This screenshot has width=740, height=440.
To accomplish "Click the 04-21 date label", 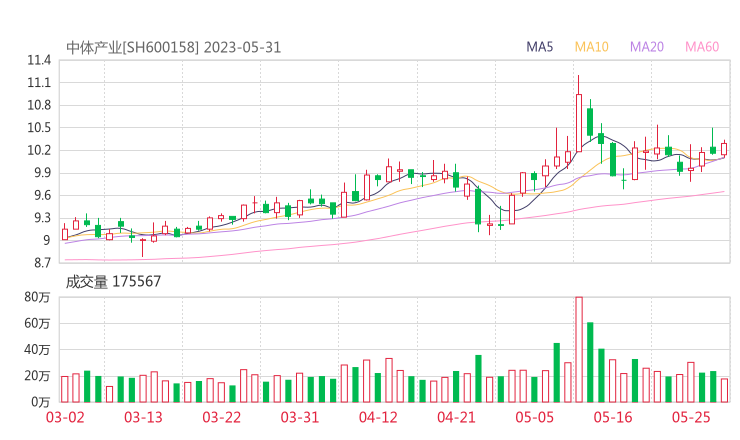I will tap(456, 417).
